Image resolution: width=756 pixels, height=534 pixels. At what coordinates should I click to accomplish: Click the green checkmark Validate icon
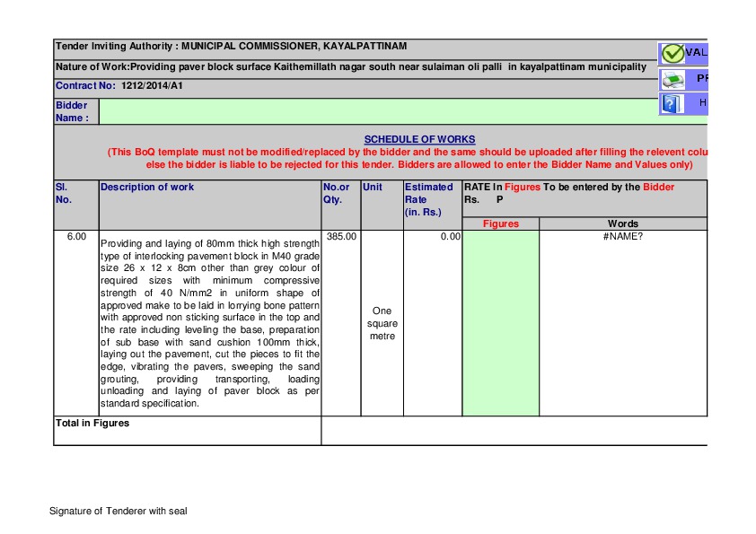pos(672,54)
